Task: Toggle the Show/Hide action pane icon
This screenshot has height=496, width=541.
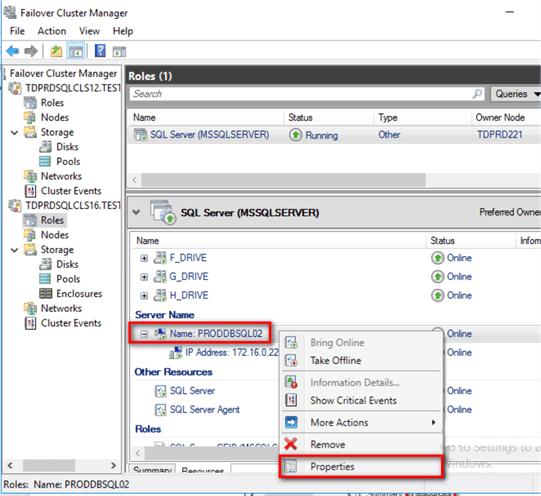Action: tap(119, 52)
